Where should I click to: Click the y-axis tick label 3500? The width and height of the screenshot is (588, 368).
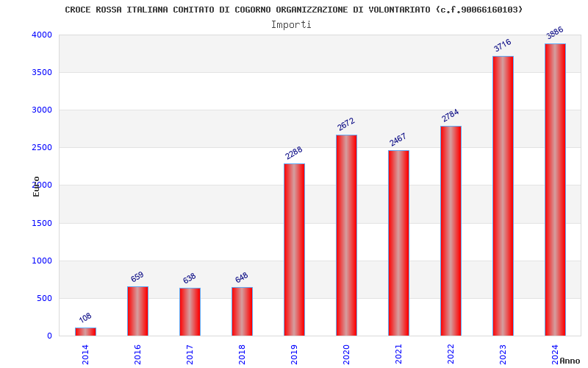(x=42, y=72)
